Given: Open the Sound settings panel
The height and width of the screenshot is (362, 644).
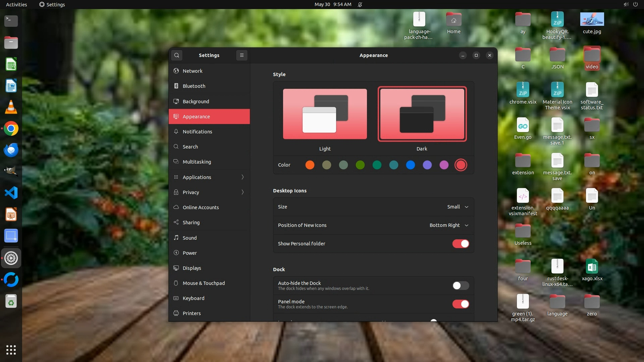Looking at the screenshot, I should (x=190, y=238).
